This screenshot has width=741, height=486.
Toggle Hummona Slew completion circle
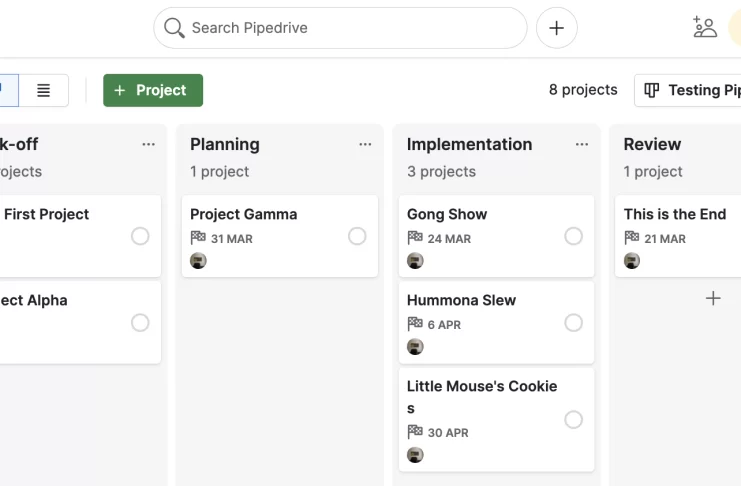click(573, 322)
